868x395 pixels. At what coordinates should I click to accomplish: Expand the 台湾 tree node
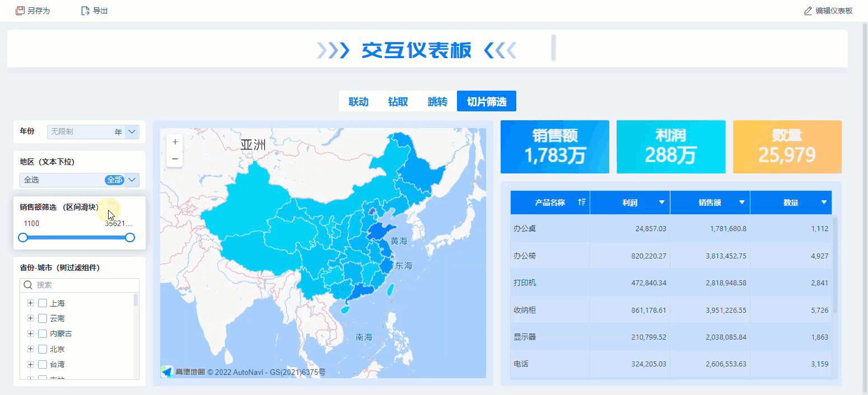(30, 364)
